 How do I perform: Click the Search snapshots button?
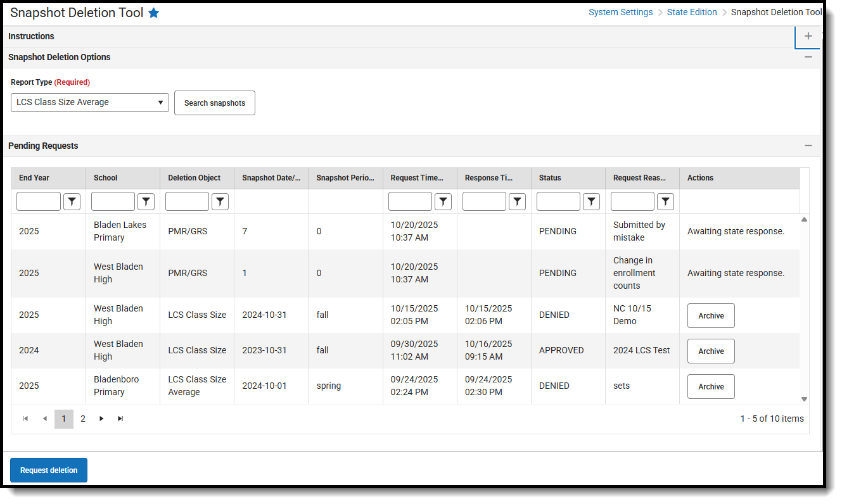point(214,103)
